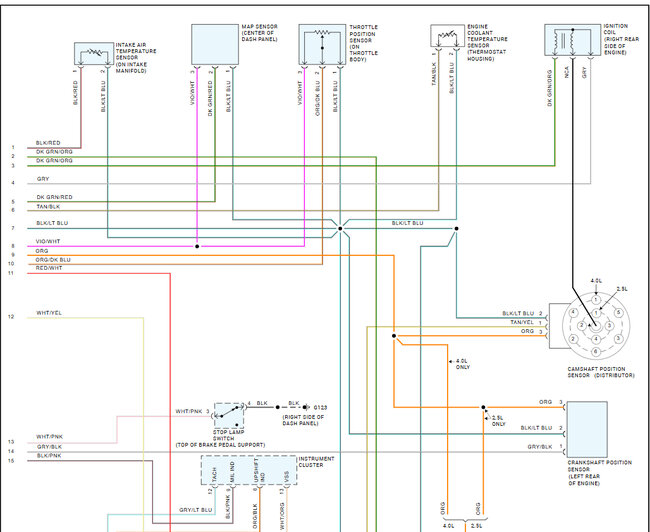
Task: Select the "INSTRUMENT CLUSTER" label
Action: coord(316,462)
